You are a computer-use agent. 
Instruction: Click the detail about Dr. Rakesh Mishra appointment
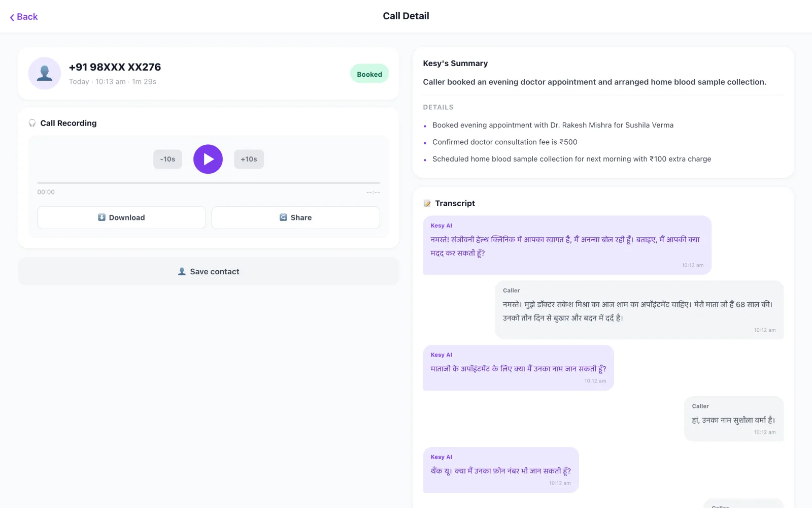[553, 125]
